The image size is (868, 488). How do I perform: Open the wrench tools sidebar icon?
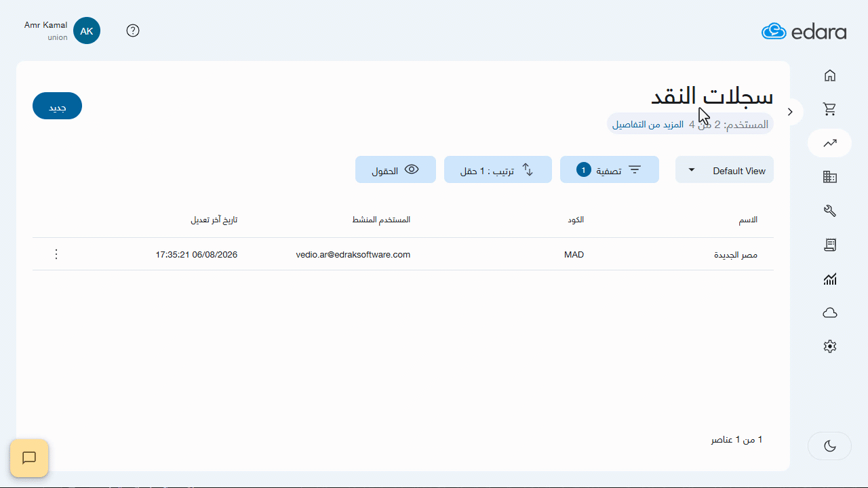(830, 211)
